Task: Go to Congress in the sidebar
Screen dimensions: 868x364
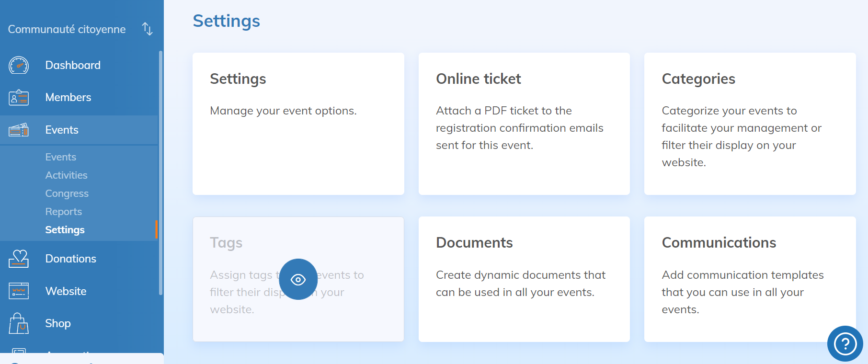Action: (67, 193)
